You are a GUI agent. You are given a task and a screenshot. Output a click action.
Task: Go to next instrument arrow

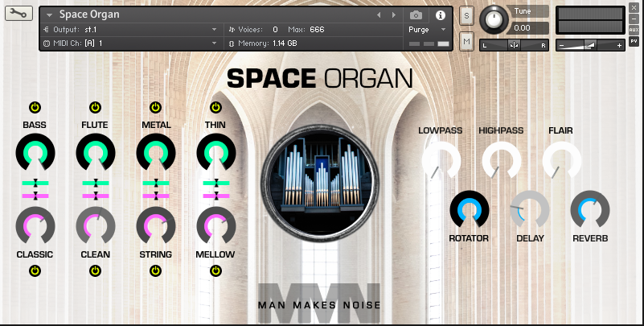tap(393, 15)
